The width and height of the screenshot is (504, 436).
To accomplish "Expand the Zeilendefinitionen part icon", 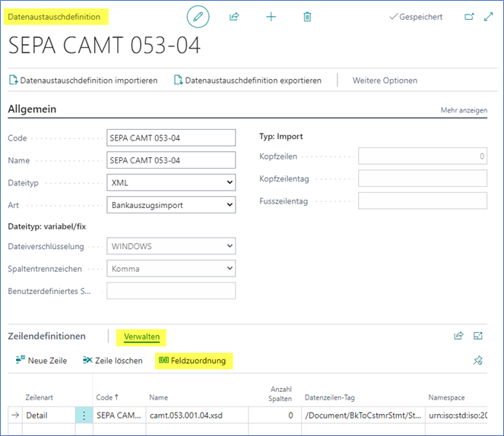I will 478,336.
